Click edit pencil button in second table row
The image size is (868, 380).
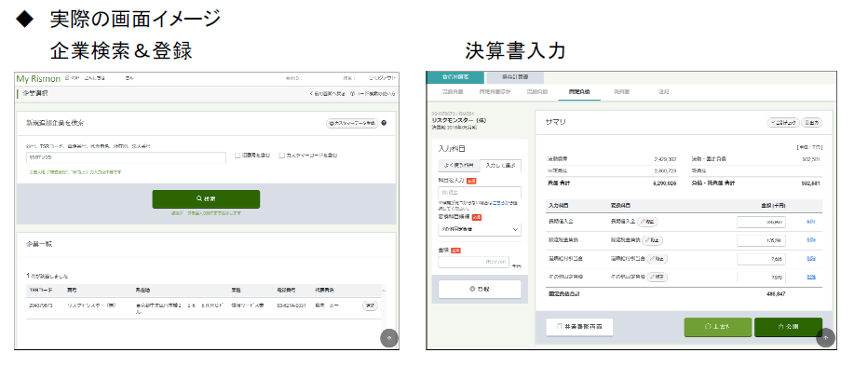pos(652,240)
